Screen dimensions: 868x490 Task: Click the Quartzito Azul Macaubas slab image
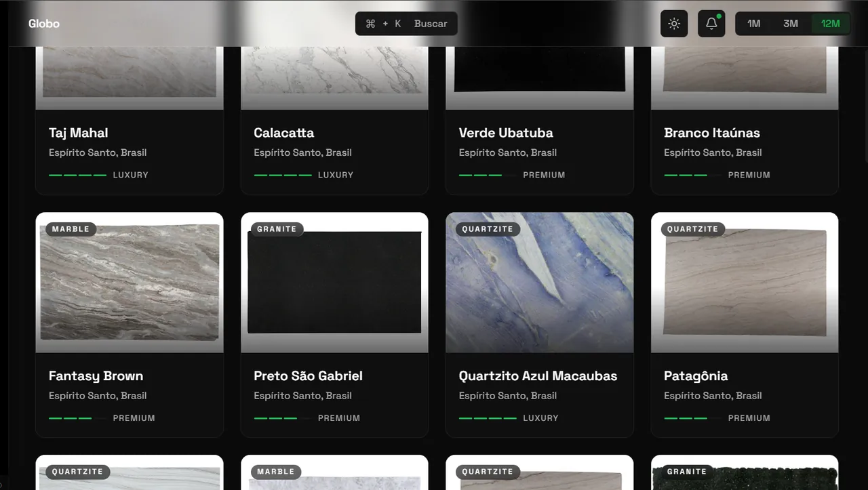[540, 283]
